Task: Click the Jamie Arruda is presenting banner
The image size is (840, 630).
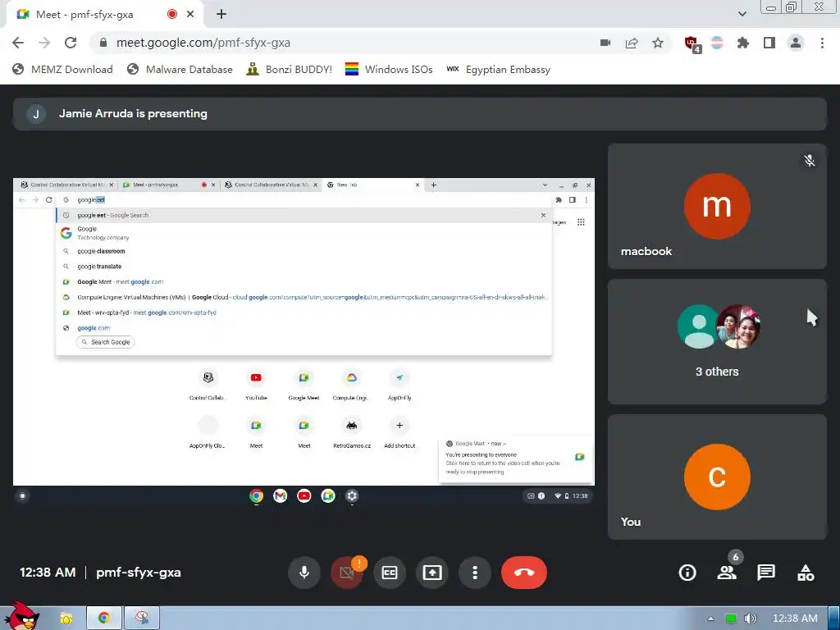Action: click(x=419, y=113)
